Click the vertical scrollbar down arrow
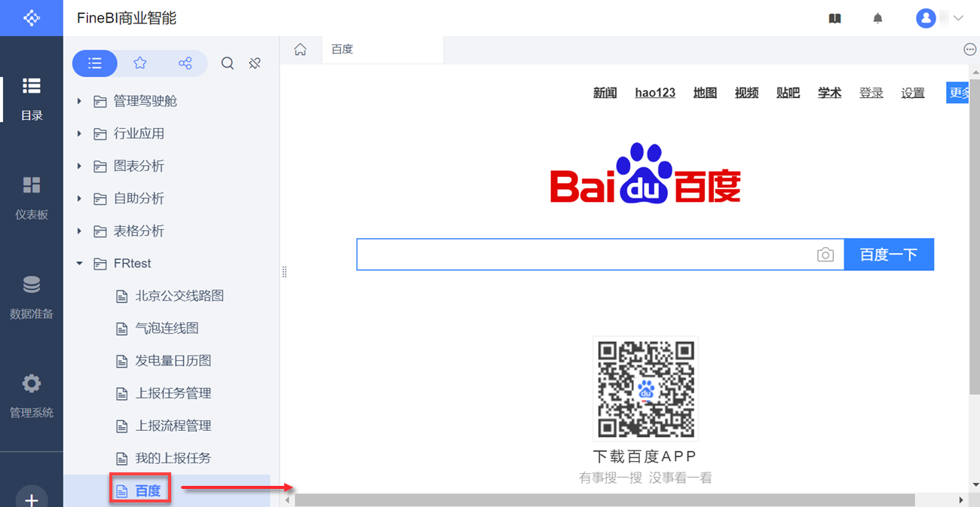980x507 pixels. coord(975,485)
